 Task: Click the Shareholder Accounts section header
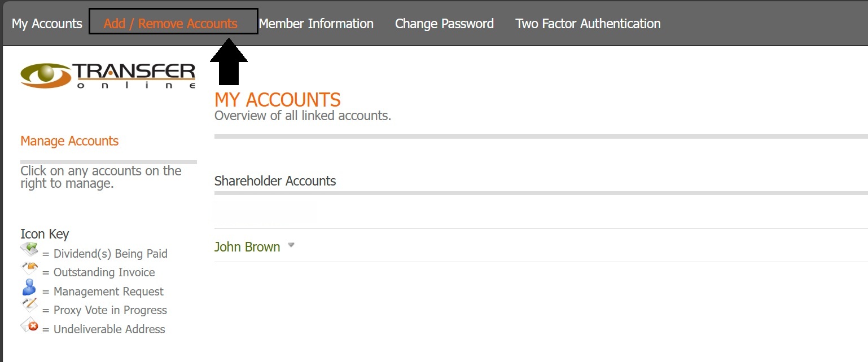(275, 181)
